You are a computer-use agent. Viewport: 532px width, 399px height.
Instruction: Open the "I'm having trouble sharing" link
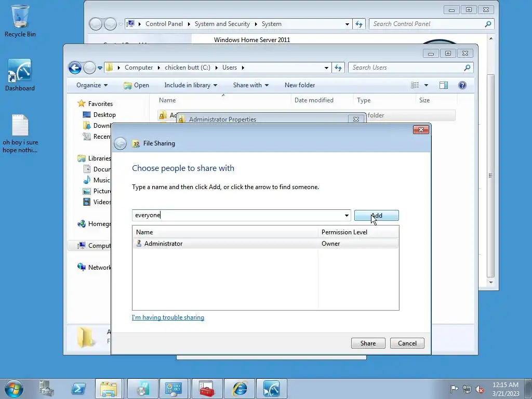[x=168, y=317]
